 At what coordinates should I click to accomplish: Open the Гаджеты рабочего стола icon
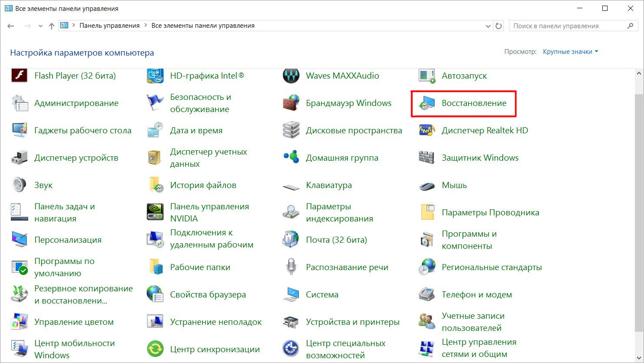pyautogui.click(x=19, y=131)
